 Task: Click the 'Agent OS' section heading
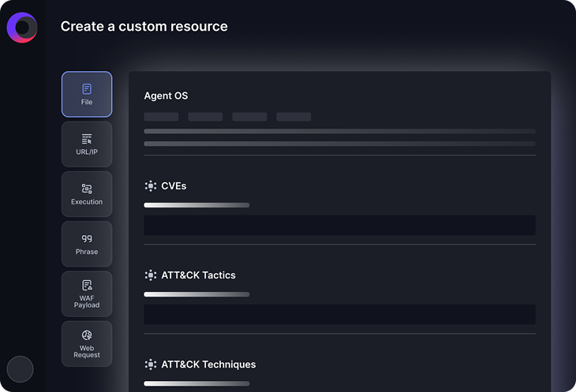point(166,95)
